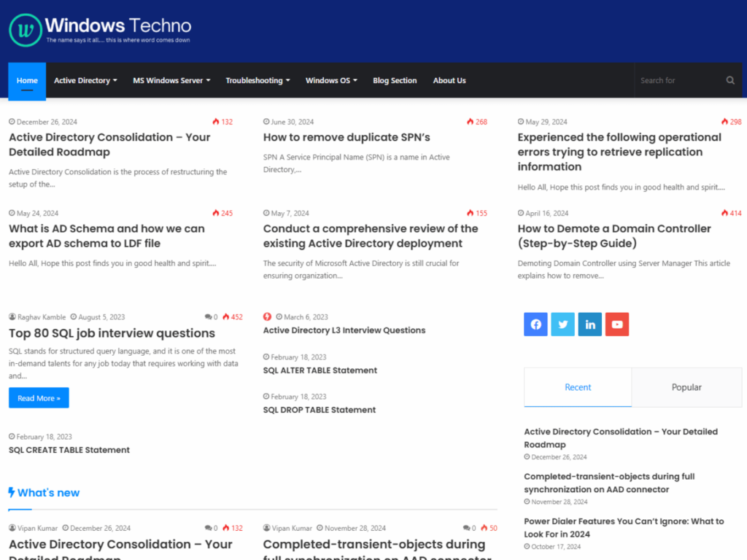This screenshot has width=747, height=560.
Task: Open the Windows OS dropdown
Action: (331, 80)
